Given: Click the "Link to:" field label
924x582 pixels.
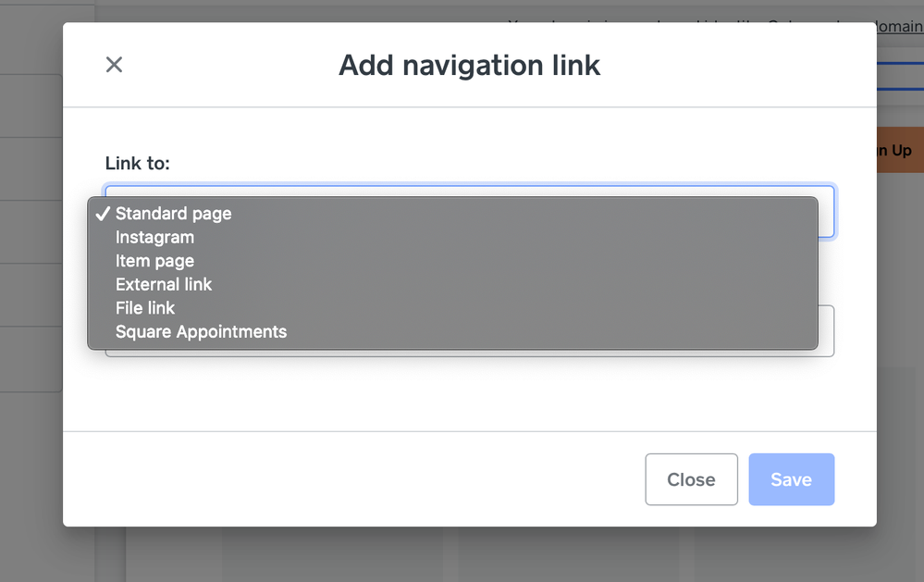Looking at the screenshot, I should 138,164.
